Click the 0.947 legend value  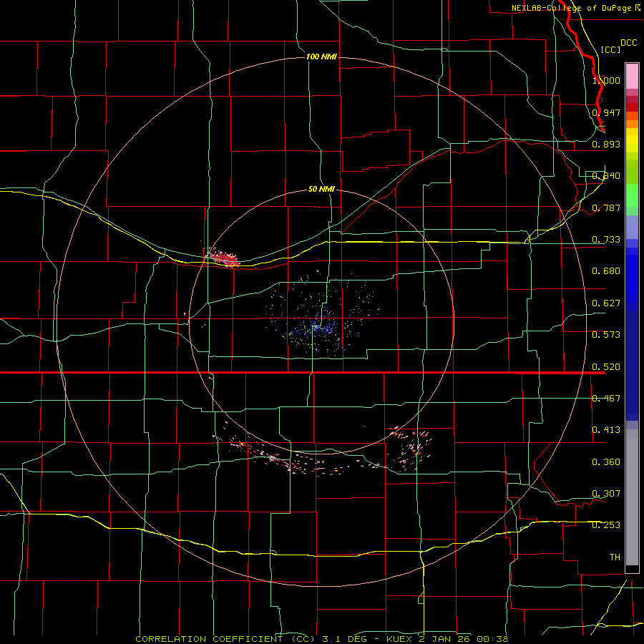[606, 112]
